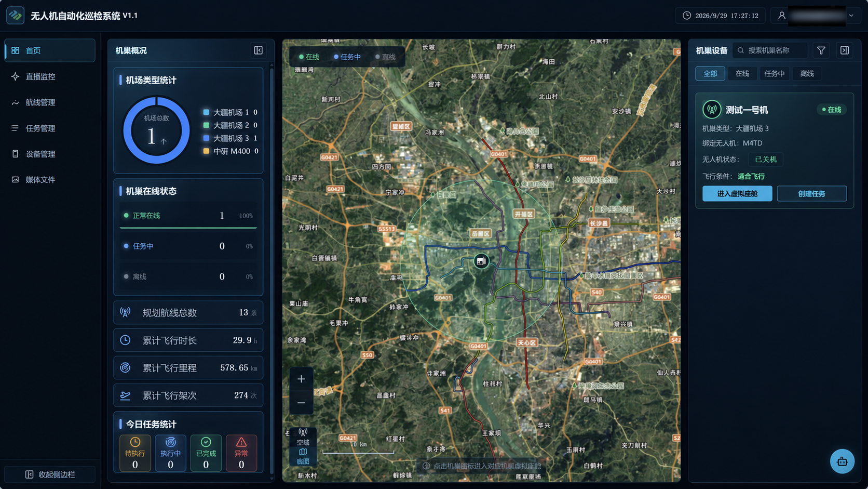Image resolution: width=868 pixels, height=489 pixels.
Task: Click the clock icon by date
Action: tap(687, 16)
